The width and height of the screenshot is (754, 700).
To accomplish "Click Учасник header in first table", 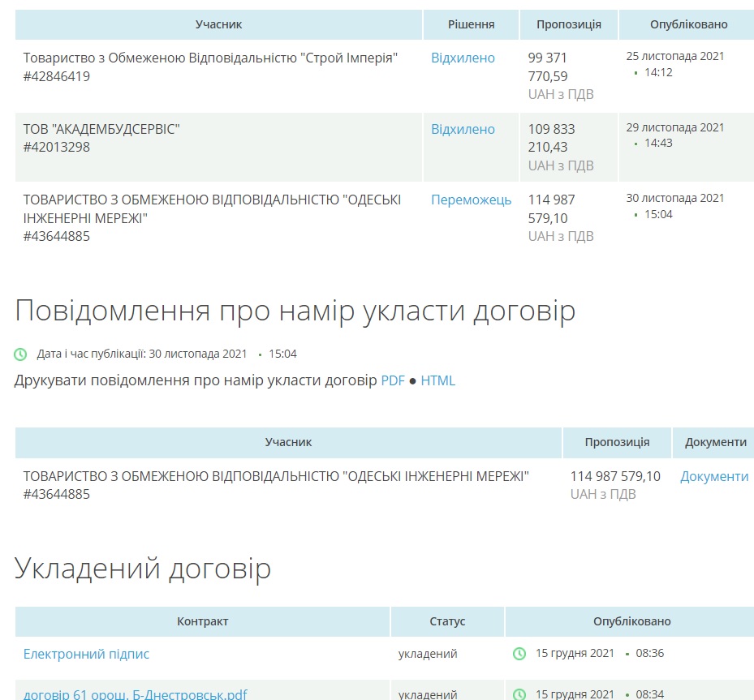I will click(x=218, y=24).
